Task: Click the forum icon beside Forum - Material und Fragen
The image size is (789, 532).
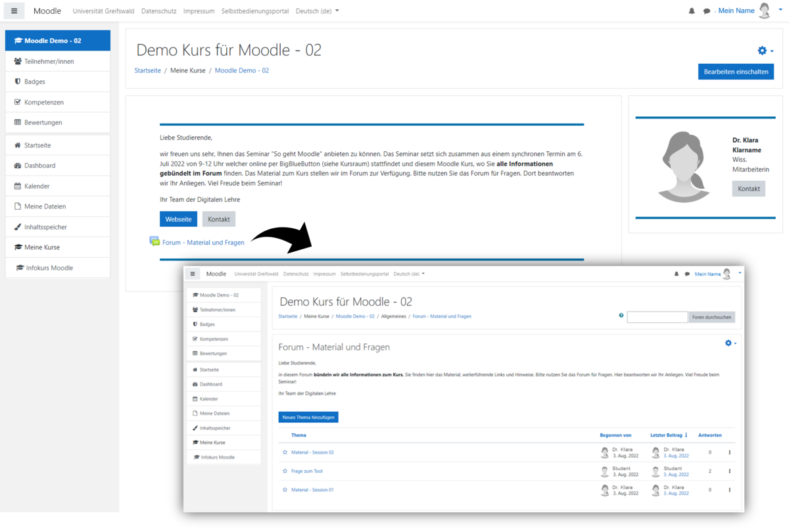Action: tap(155, 242)
